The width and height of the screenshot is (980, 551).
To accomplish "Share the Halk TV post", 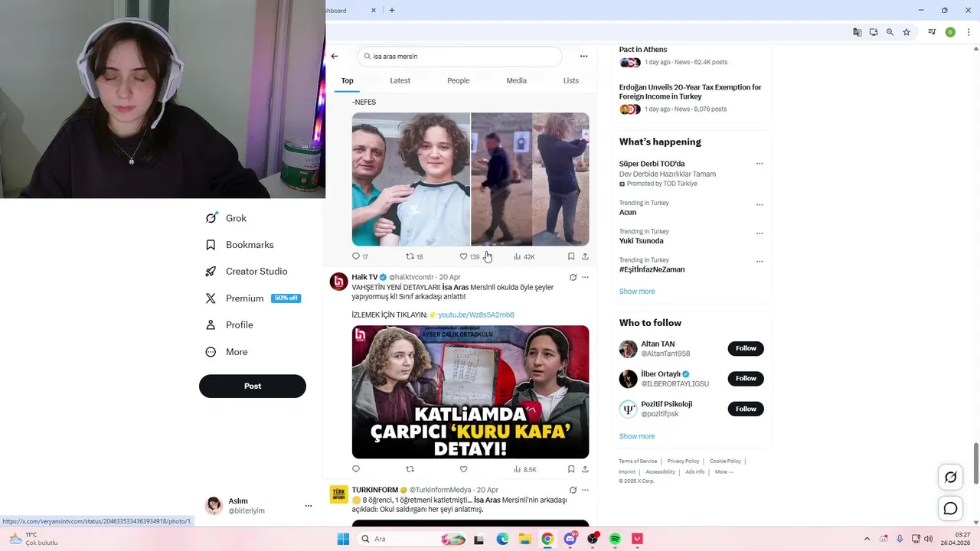I will pos(585,469).
